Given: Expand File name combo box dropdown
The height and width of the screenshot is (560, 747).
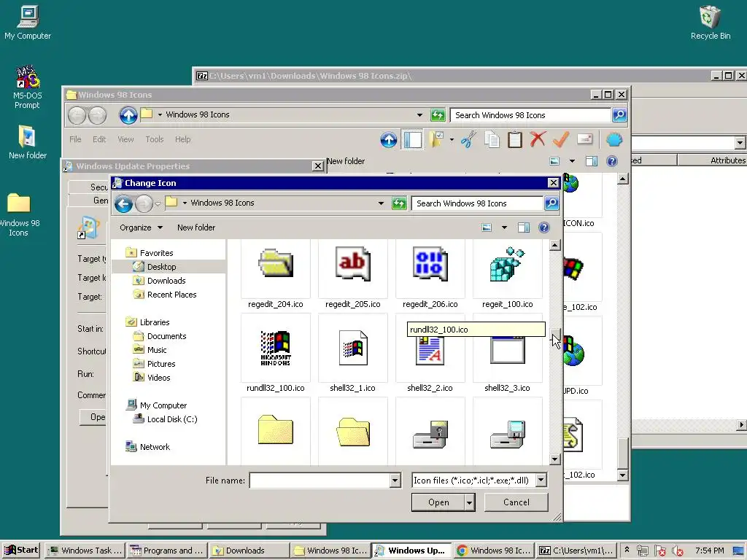Looking at the screenshot, I should tap(395, 481).
